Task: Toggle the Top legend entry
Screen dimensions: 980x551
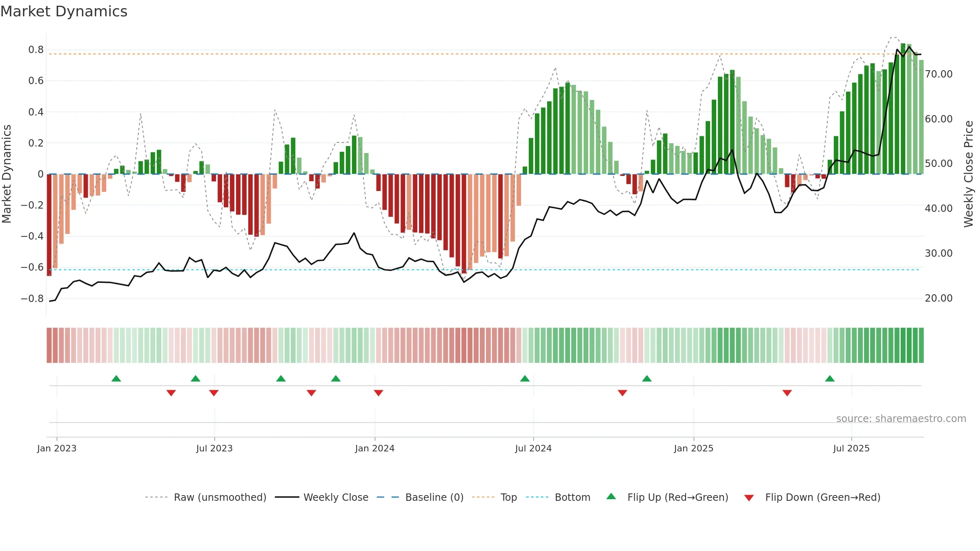Action: [494, 498]
